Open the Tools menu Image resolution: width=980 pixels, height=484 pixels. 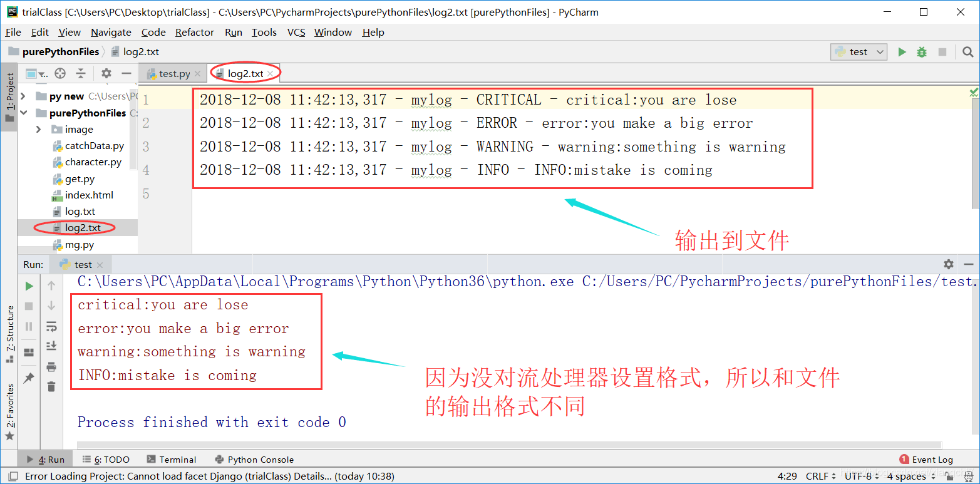pos(264,33)
